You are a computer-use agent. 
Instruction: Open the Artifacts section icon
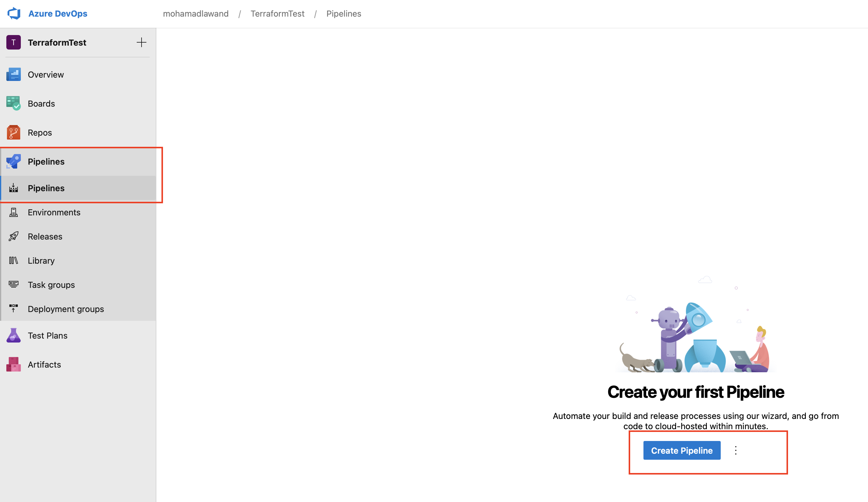[14, 365]
